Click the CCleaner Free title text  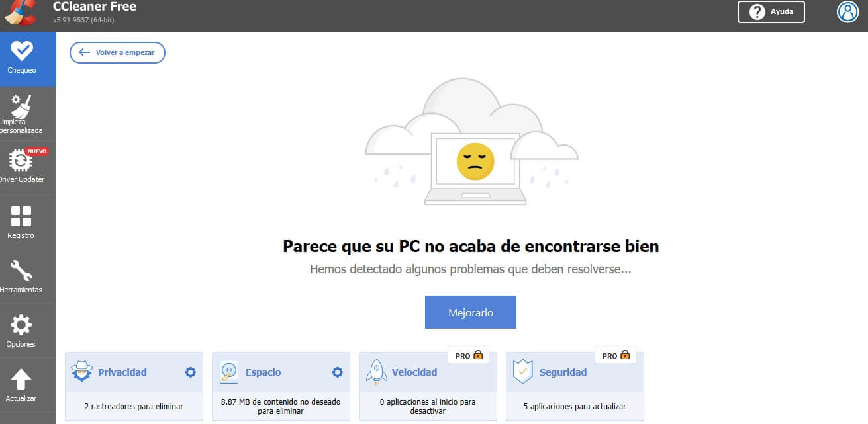pyautogui.click(x=95, y=7)
